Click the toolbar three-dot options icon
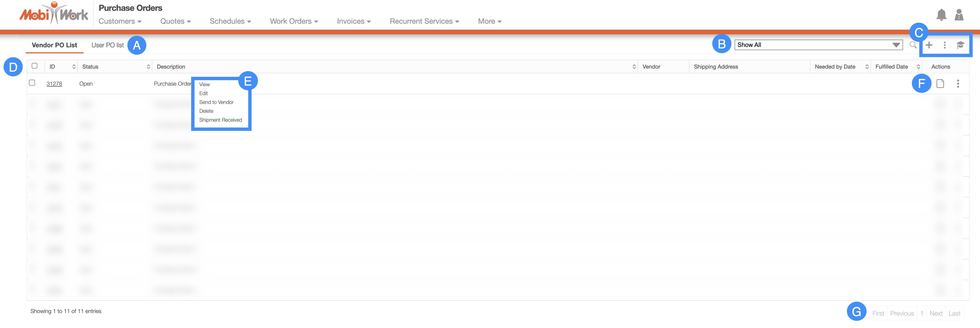This screenshot has height=328, width=980. tap(945, 45)
